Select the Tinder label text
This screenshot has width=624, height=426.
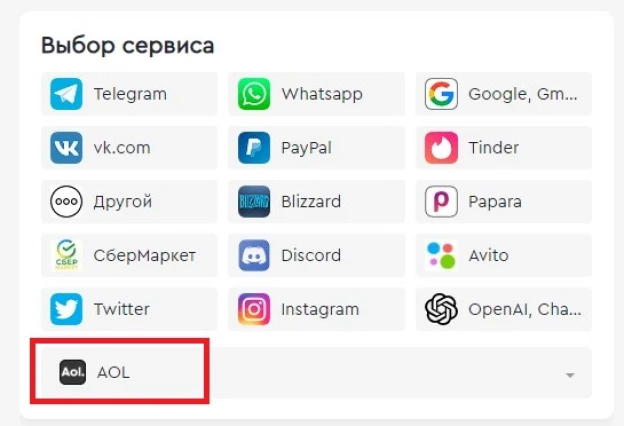click(x=493, y=148)
